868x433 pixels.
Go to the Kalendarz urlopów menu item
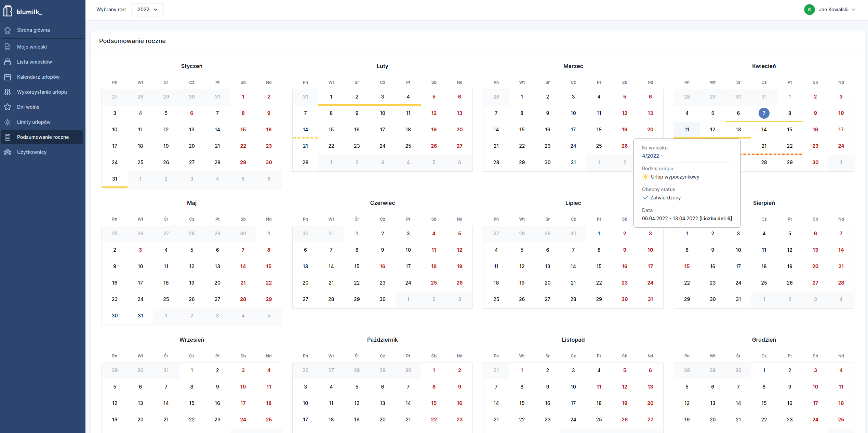click(38, 77)
